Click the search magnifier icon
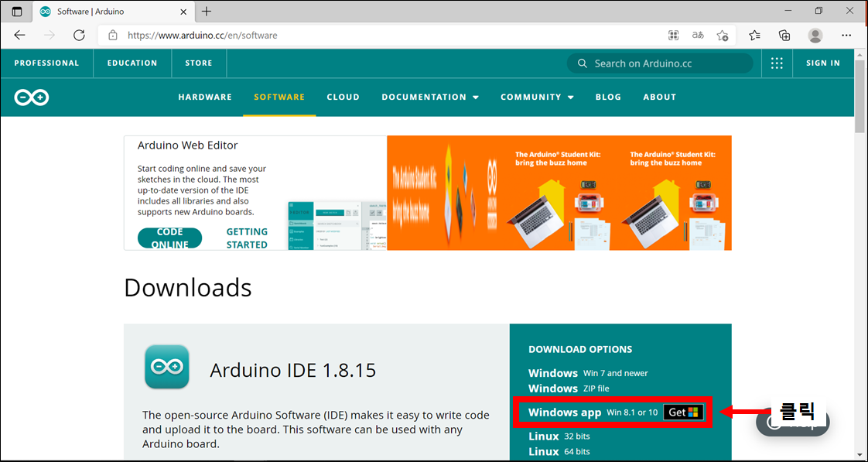The height and width of the screenshot is (462, 868). [582, 63]
